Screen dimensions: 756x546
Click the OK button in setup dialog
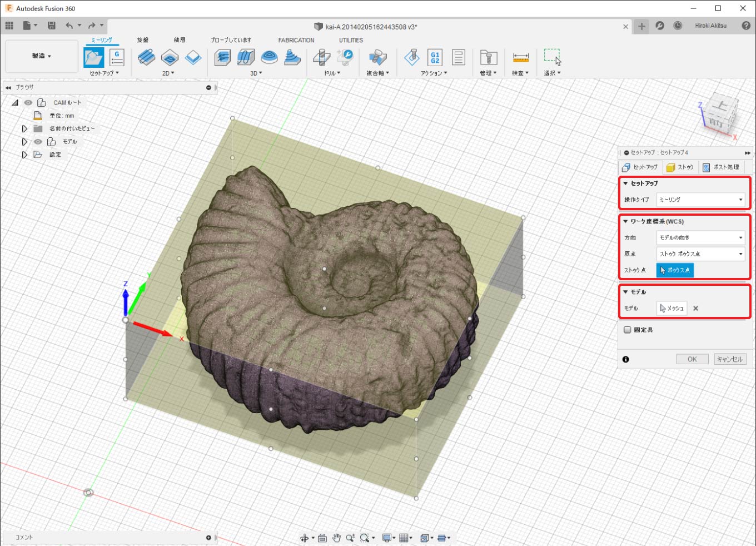(x=692, y=359)
